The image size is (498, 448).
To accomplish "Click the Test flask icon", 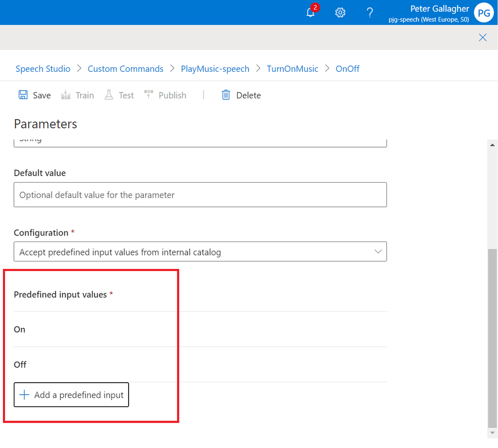I will click(x=109, y=95).
